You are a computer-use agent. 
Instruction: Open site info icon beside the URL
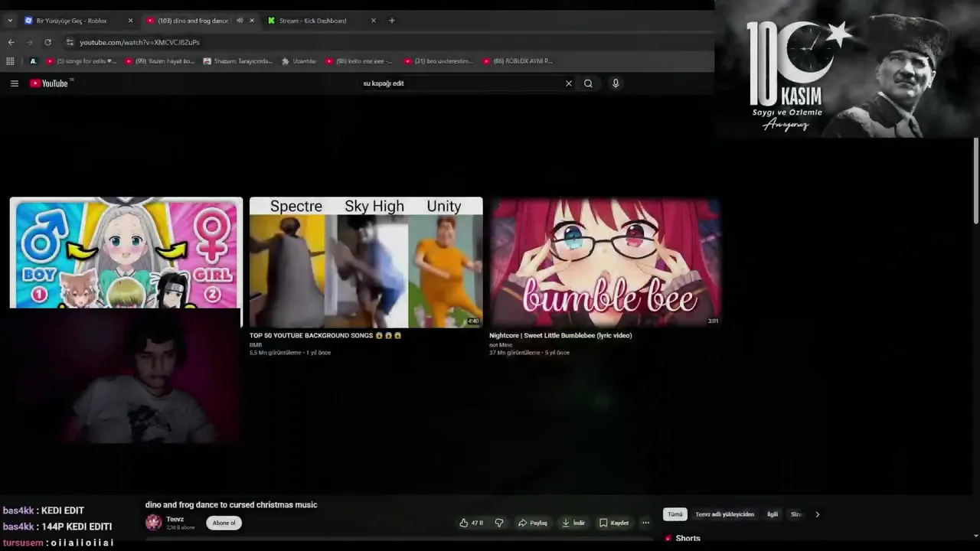pyautogui.click(x=70, y=42)
